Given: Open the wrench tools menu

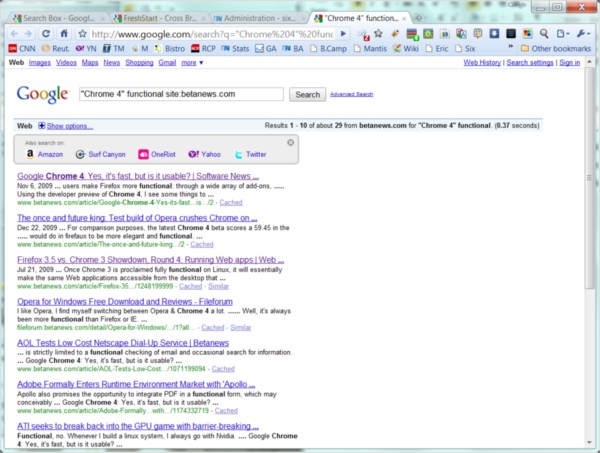Looking at the screenshot, I should coord(583,34).
